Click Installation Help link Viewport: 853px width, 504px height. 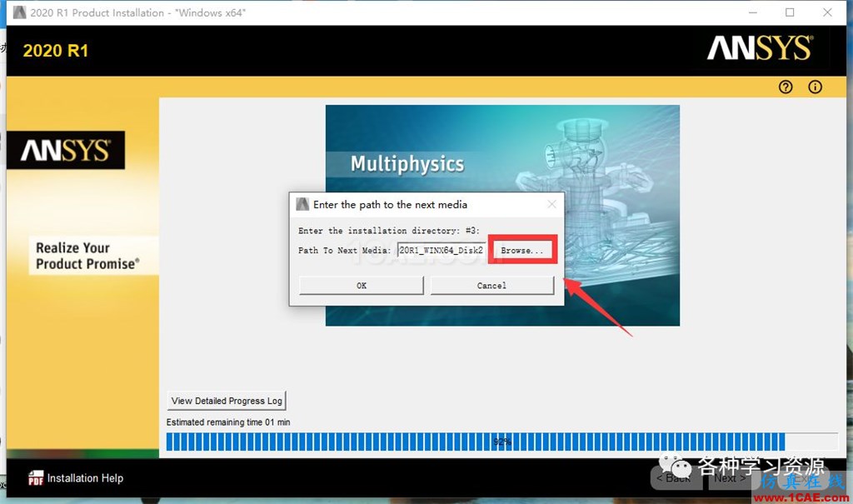click(86, 478)
